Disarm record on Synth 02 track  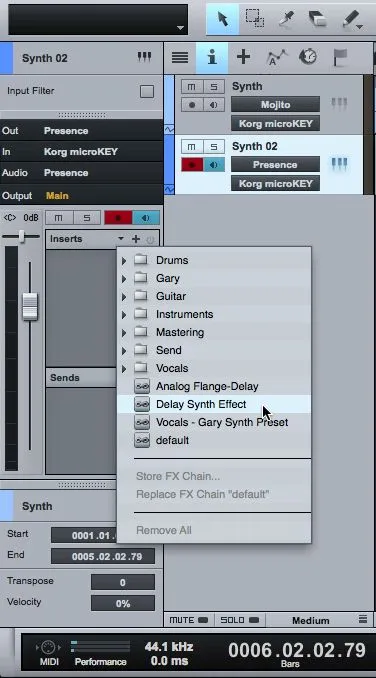192,165
